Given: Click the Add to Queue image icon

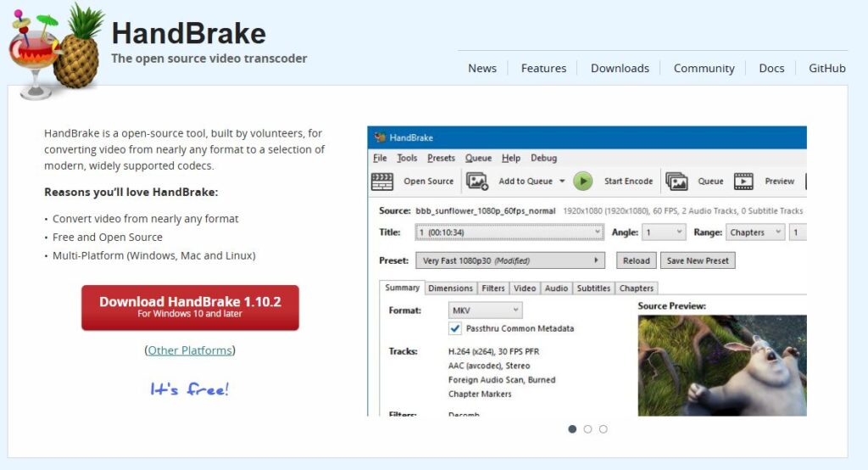Looking at the screenshot, I should click(x=477, y=181).
